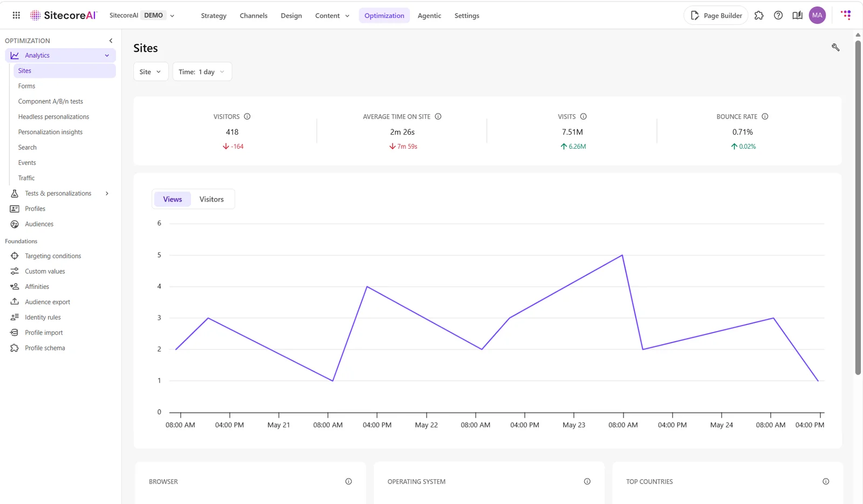Open the Design tab
863x504 pixels.
click(291, 16)
